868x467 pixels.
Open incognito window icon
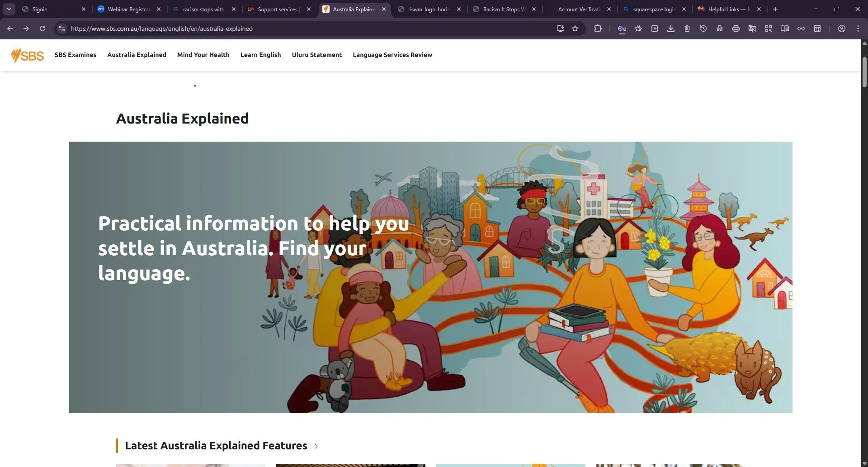tap(720, 29)
